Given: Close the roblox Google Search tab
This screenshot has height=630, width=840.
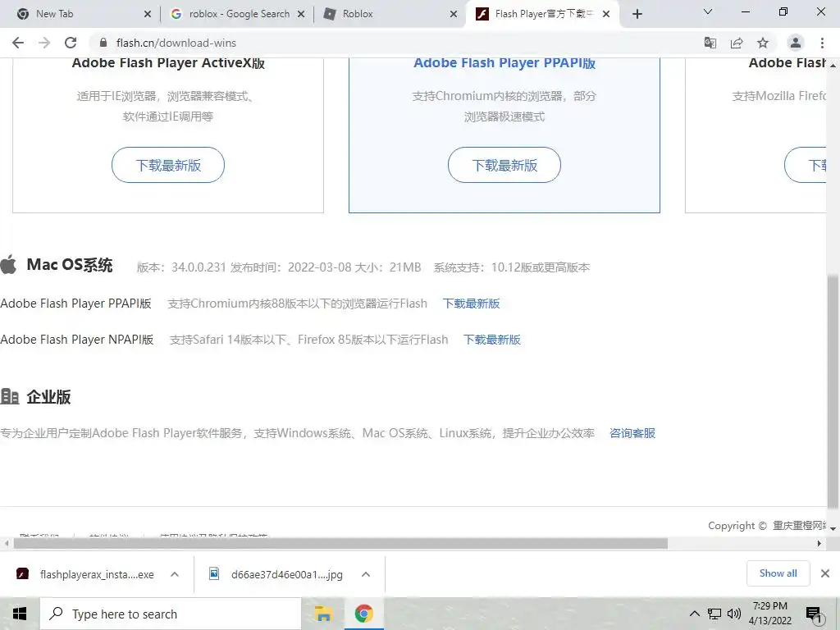Looking at the screenshot, I should pyautogui.click(x=301, y=14).
